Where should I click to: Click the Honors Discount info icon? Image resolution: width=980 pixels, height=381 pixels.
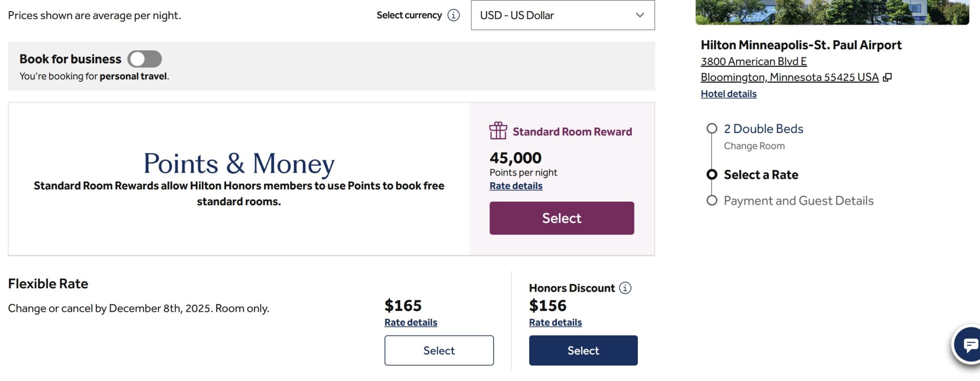(x=625, y=288)
